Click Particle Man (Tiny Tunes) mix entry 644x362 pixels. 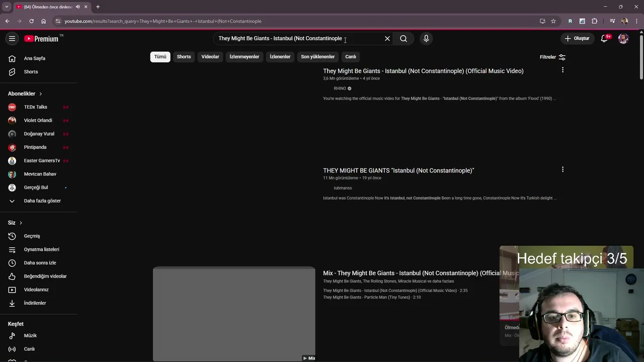coord(372,297)
